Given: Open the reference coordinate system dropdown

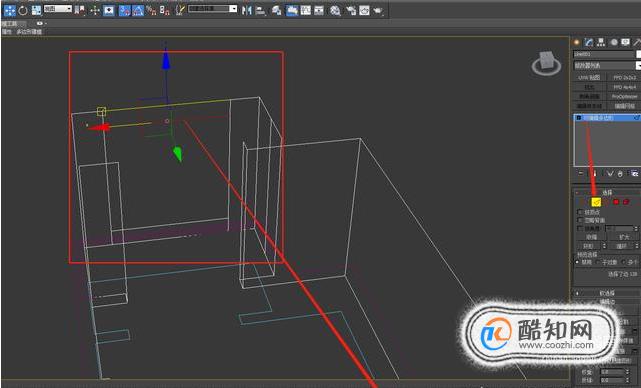Looking at the screenshot, I should coord(58,9).
